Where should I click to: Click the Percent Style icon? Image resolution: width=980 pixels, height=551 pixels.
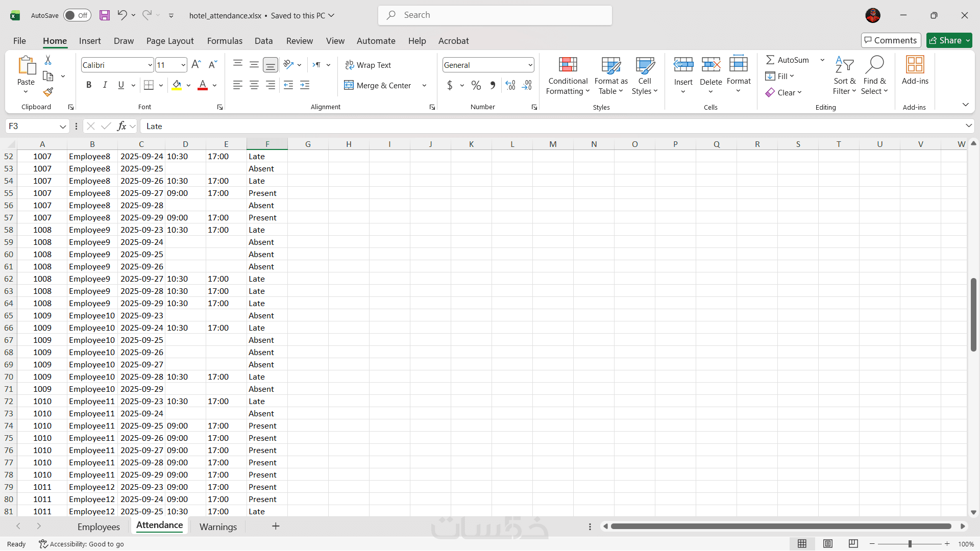(476, 85)
